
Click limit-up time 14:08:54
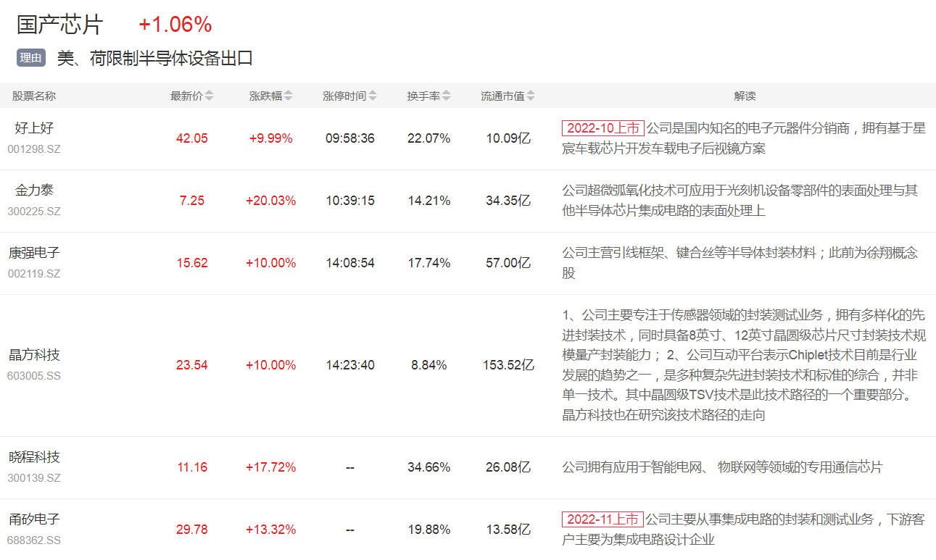350,263
